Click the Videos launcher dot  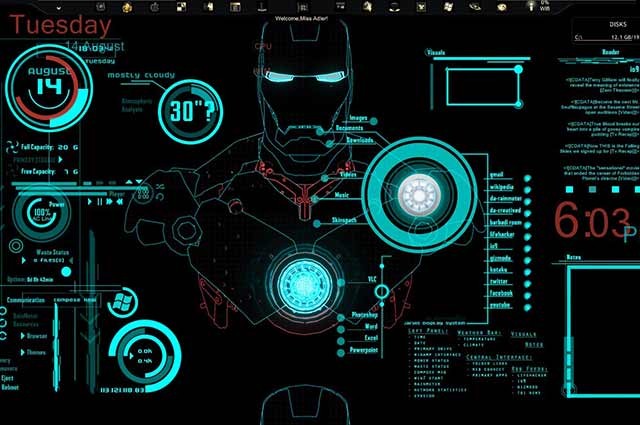click(324, 178)
